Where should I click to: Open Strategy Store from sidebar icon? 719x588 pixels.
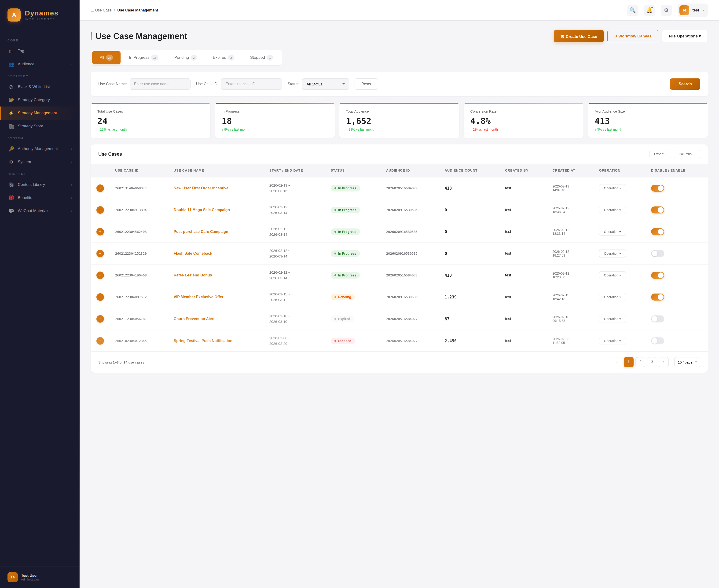11,126
